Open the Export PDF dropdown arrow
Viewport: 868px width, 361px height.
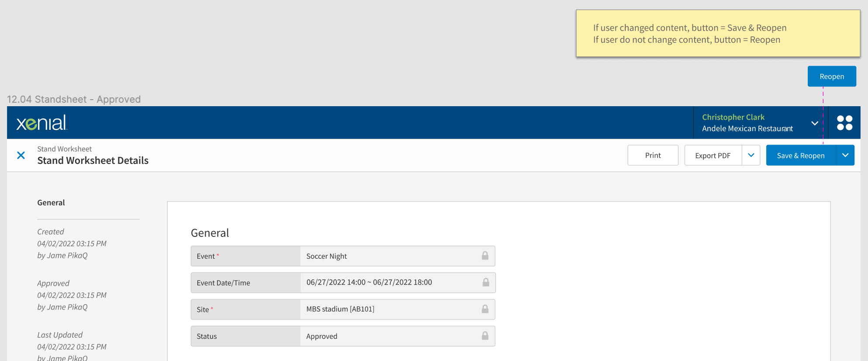click(x=751, y=155)
